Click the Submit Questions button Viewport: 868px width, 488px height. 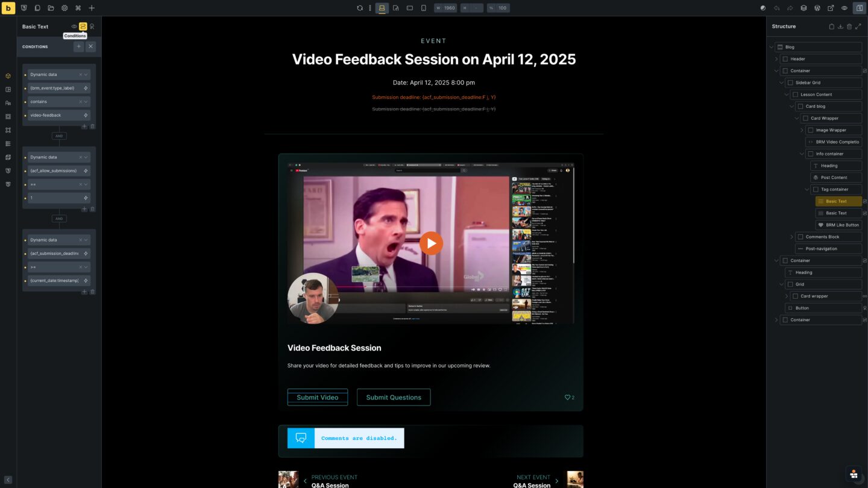coord(394,397)
